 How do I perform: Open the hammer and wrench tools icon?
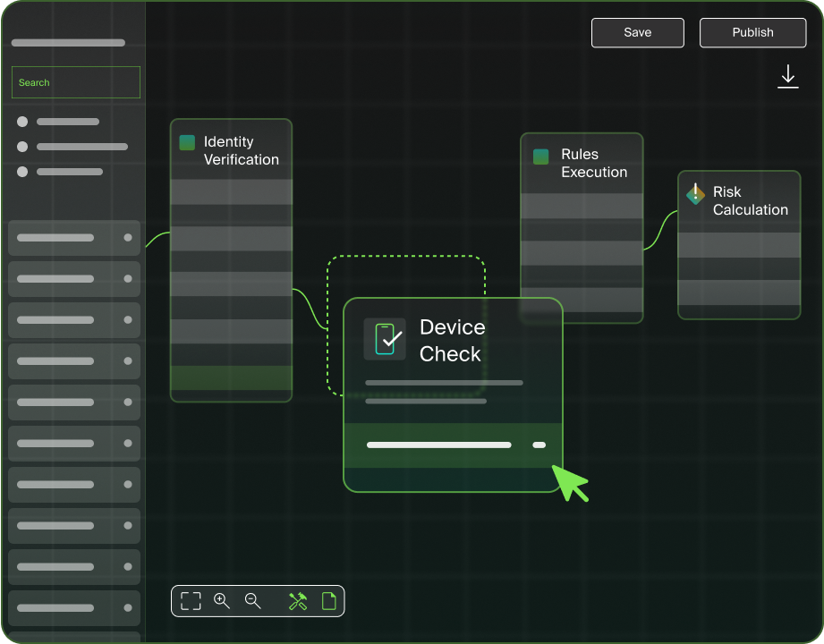click(298, 601)
